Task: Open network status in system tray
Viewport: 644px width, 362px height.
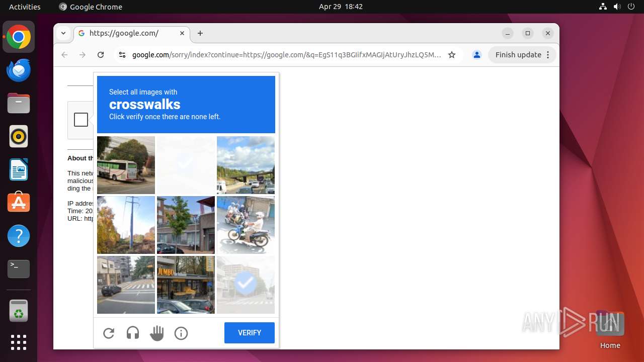Action: click(603, 7)
